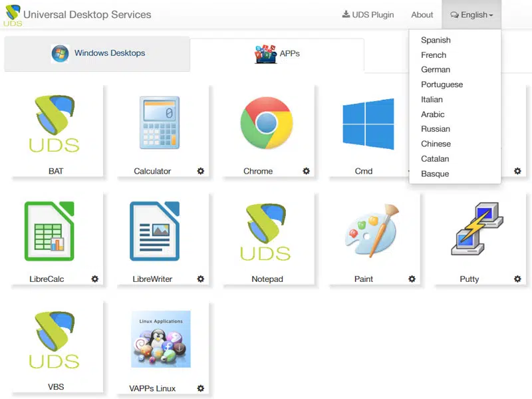Click the Cmd label text
Viewport: 532px width, 399px height.
click(x=364, y=172)
